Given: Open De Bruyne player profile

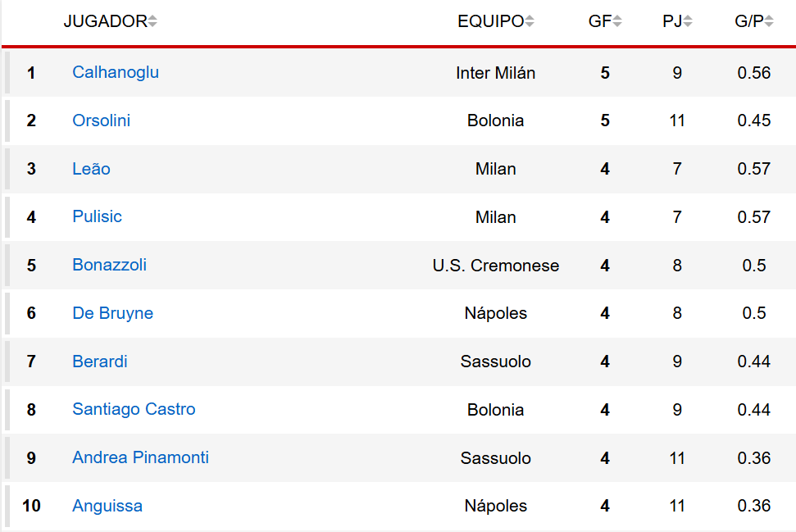Looking at the screenshot, I should 112,313.
